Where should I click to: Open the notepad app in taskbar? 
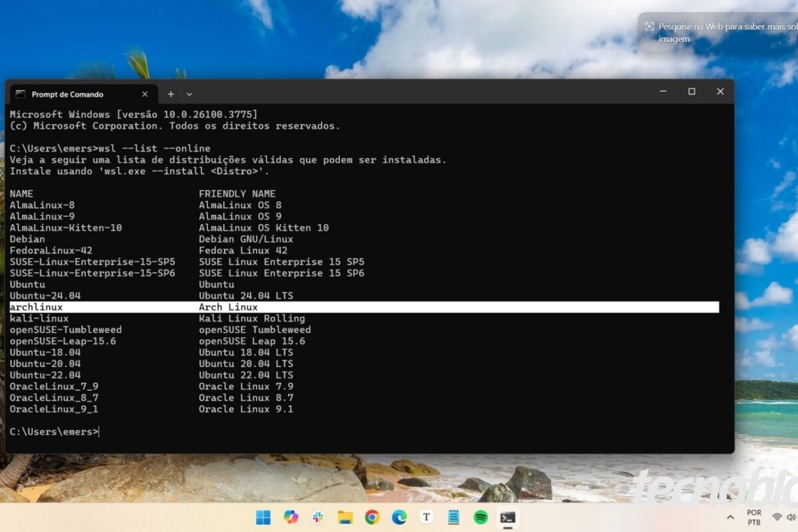tap(454, 517)
